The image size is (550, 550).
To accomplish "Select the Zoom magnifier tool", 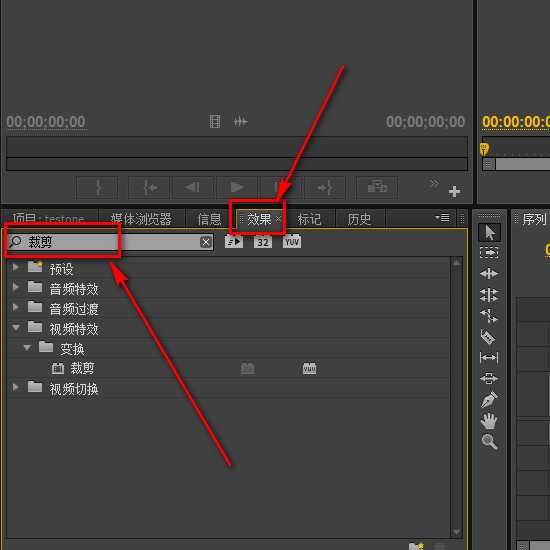I will [x=489, y=442].
